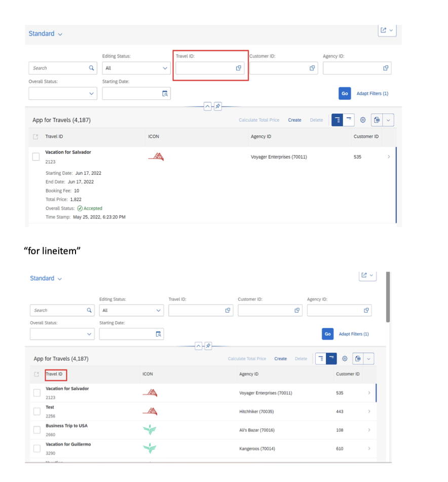Toggle Show Details button in upper table toolbar
The image size is (448, 482).
[338, 120]
